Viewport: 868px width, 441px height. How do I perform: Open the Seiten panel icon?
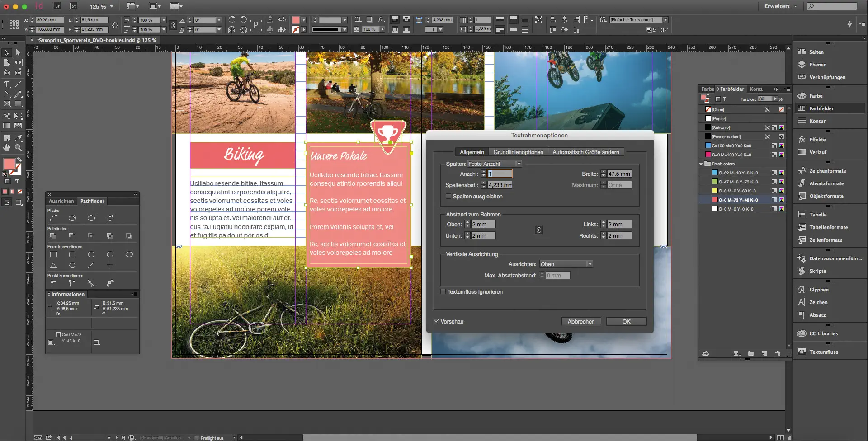(802, 52)
